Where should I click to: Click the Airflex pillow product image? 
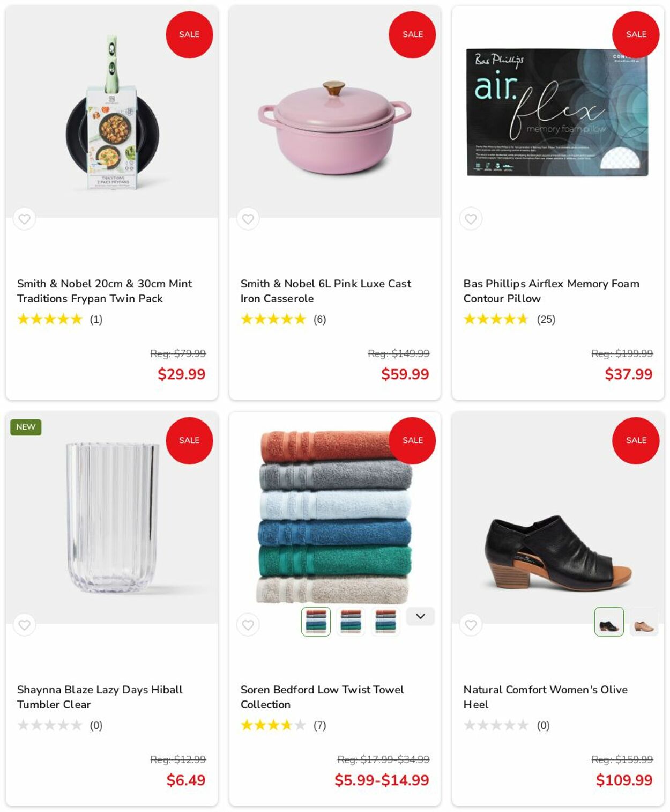557,113
